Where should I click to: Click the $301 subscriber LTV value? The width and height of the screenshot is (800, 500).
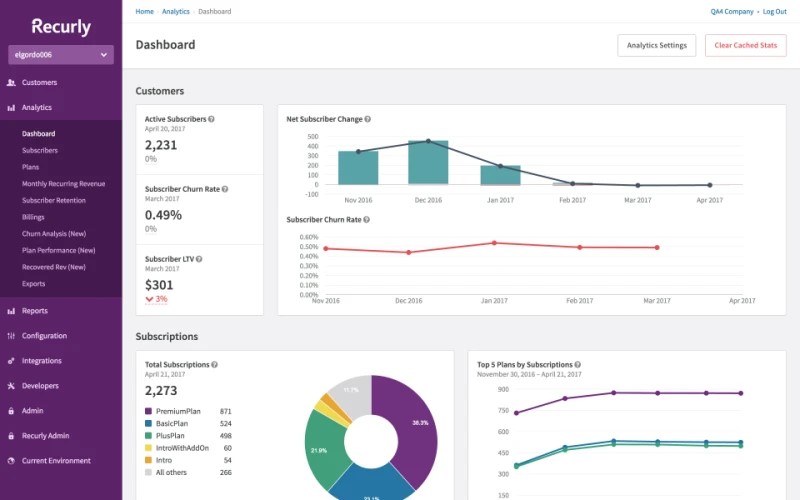click(159, 285)
